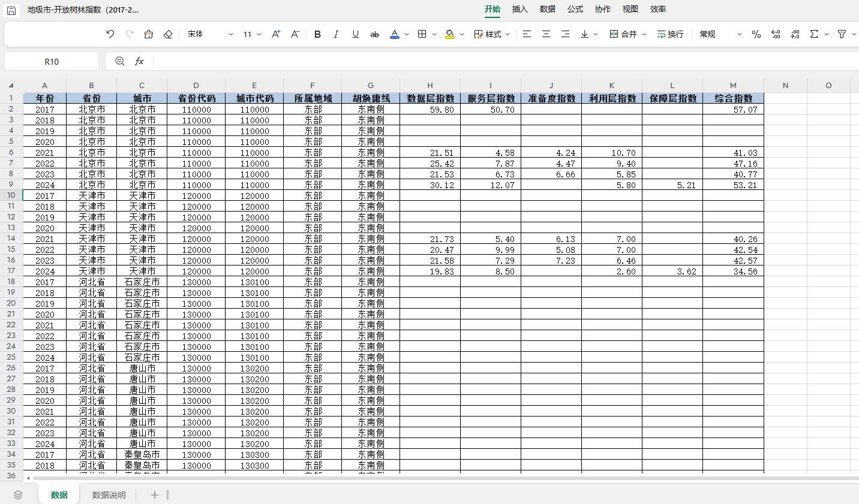Expand the borders options arrow
Image resolution: width=859 pixels, height=504 pixels.
coord(434,34)
